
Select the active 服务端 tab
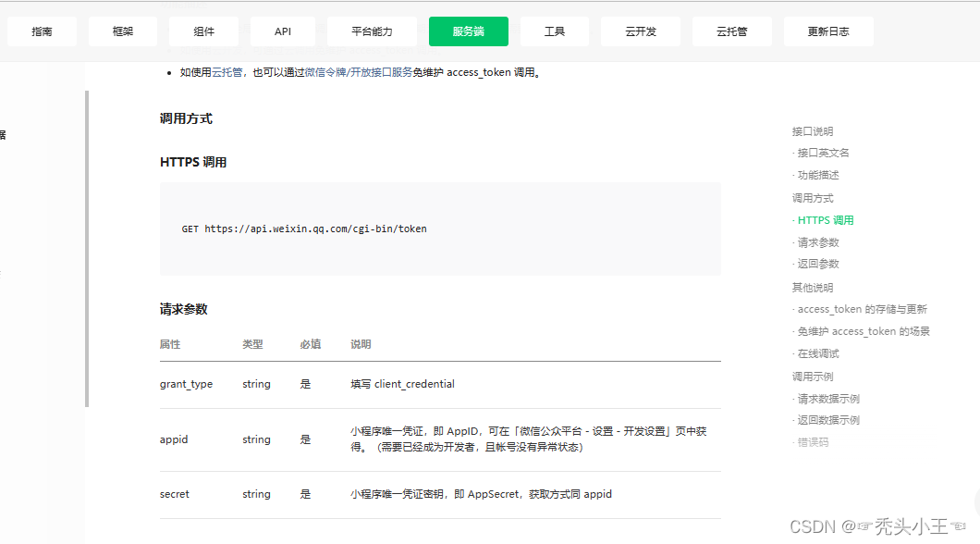[x=468, y=31]
